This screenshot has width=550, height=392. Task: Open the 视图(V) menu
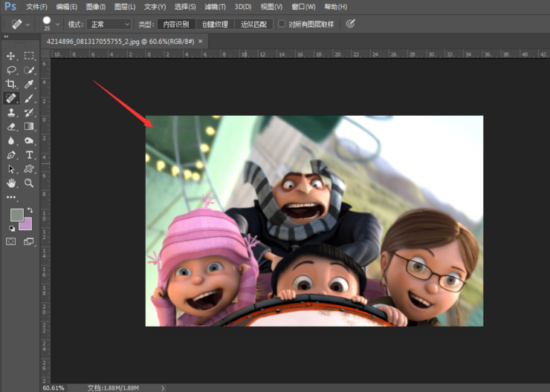pyautogui.click(x=271, y=7)
